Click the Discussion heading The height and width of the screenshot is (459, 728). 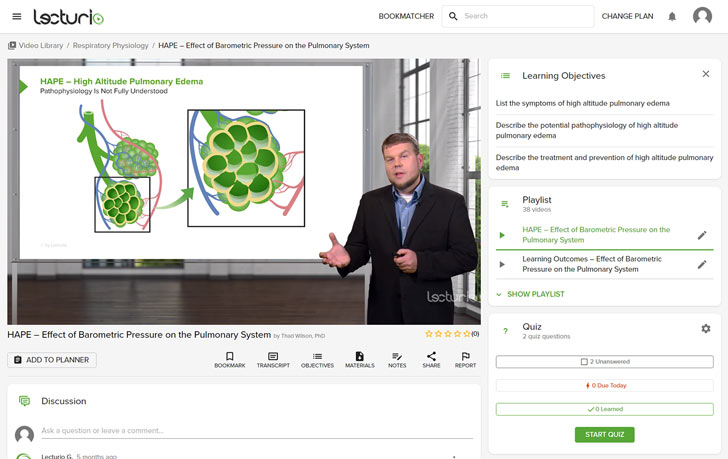(64, 401)
